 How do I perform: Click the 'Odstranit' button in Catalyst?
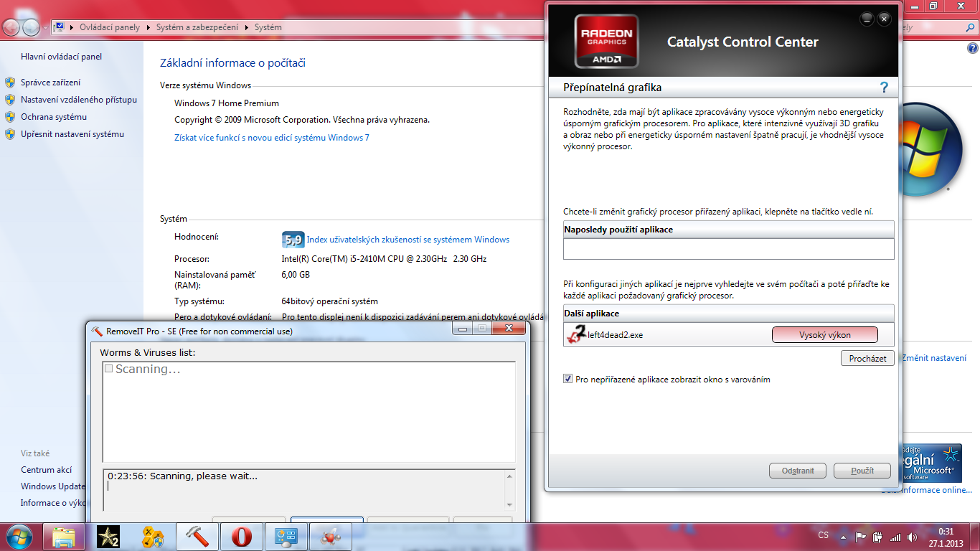point(798,471)
